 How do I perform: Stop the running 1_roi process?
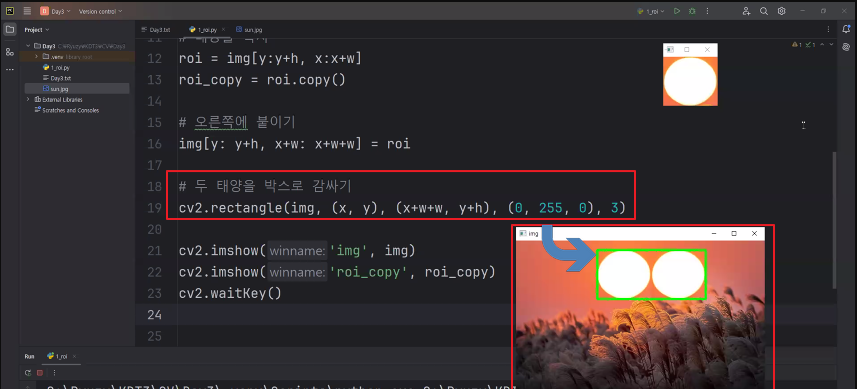click(40, 373)
